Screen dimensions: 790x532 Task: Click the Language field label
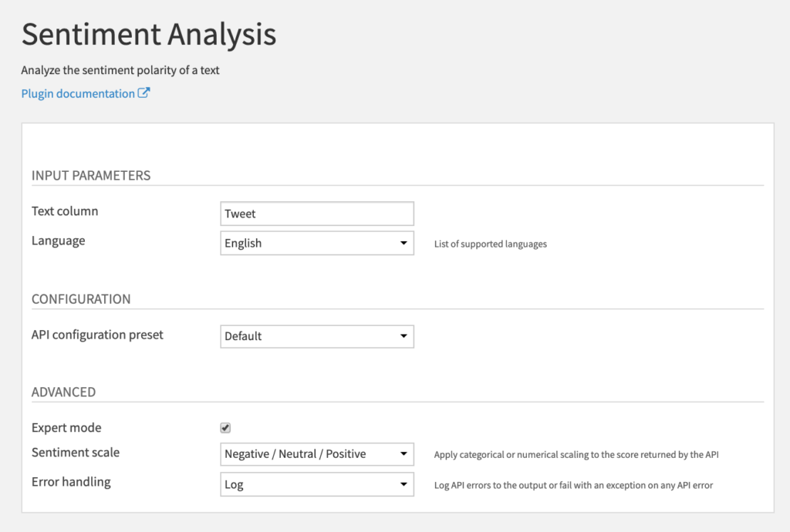tap(59, 241)
